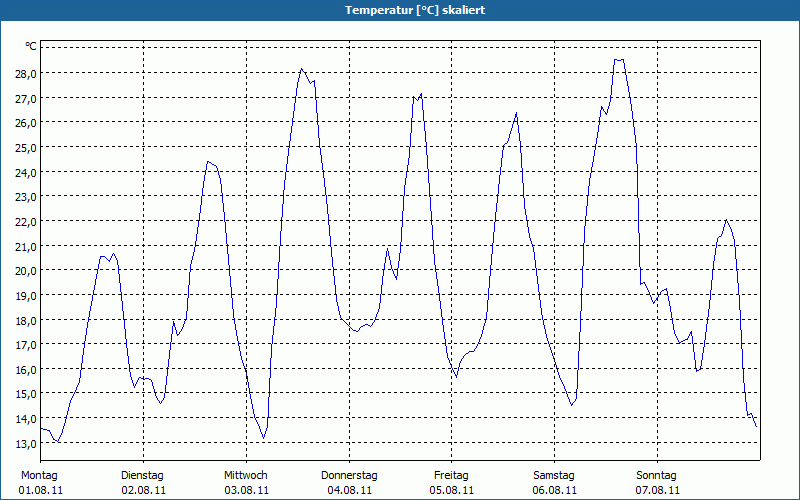Viewport: 800px width, 500px height.
Task: Click the 24,0 y-axis label
Action: click(26, 172)
